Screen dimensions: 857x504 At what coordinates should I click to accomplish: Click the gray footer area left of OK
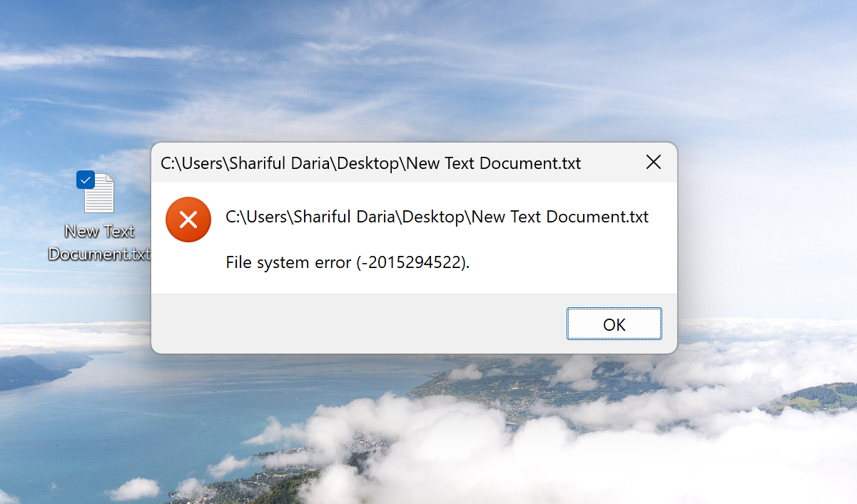(357, 324)
